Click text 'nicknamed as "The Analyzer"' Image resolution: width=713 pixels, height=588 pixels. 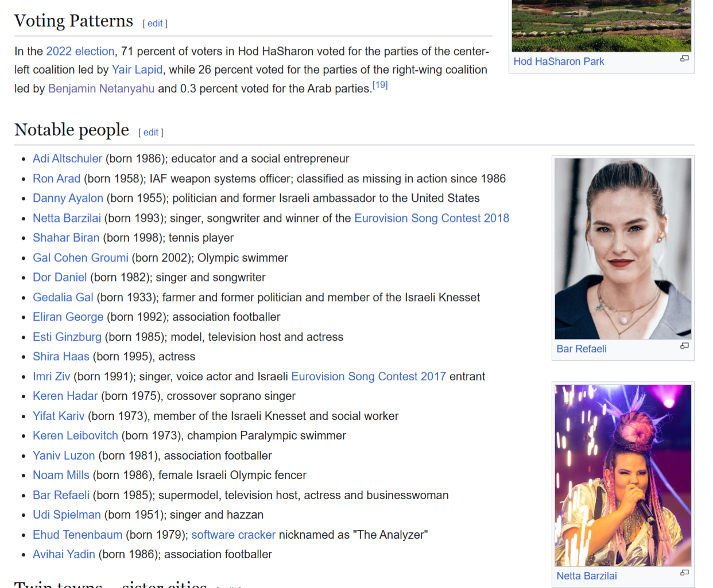click(353, 535)
